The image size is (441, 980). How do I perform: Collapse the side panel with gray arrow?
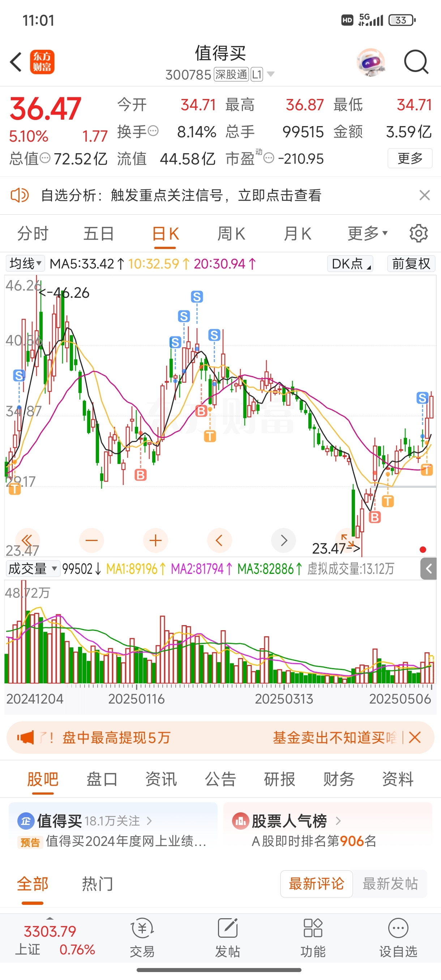coord(428,569)
